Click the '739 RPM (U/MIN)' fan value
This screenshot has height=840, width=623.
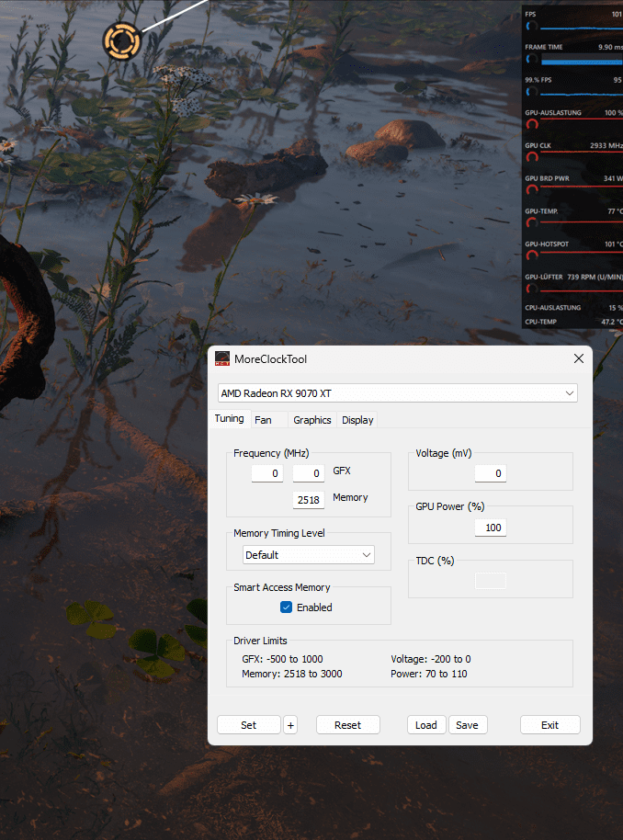point(595,277)
